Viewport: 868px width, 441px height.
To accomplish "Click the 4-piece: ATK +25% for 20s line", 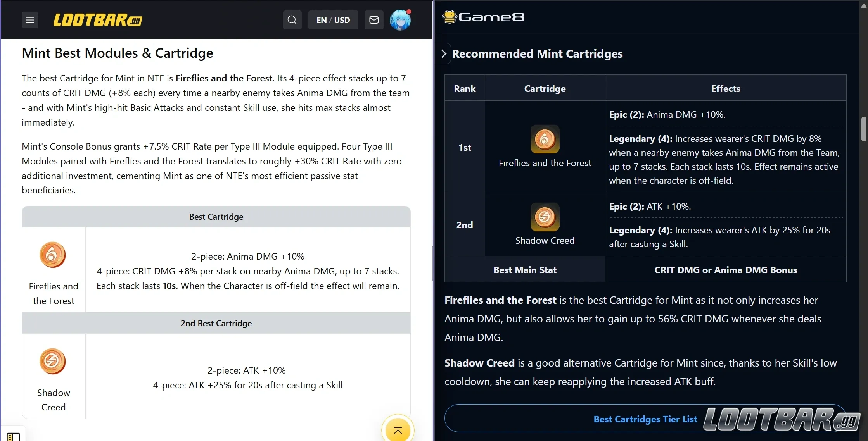I will tap(247, 385).
